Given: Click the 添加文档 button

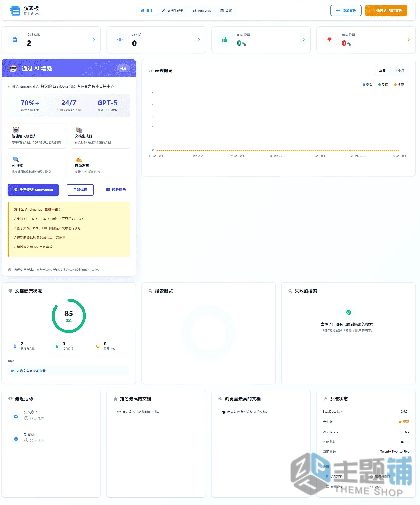Looking at the screenshot, I should [346, 11].
